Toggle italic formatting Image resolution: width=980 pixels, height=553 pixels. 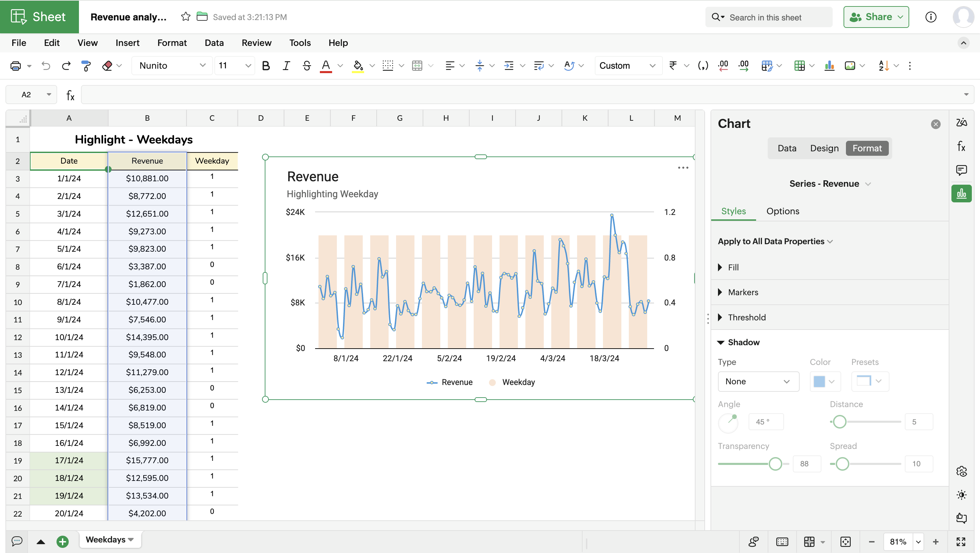point(286,66)
